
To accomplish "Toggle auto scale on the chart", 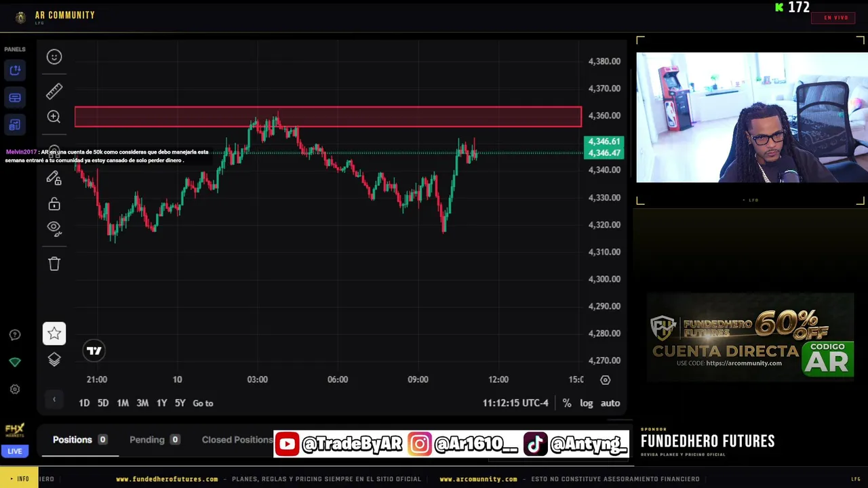I will click(x=610, y=403).
